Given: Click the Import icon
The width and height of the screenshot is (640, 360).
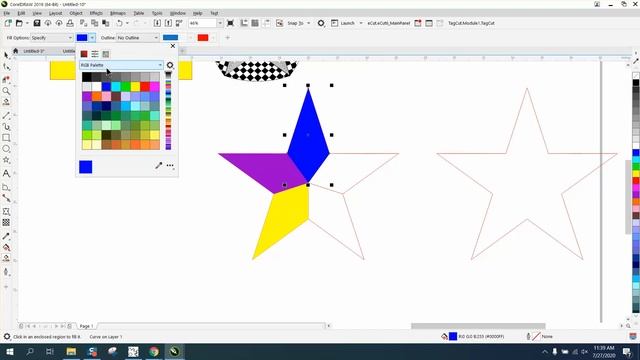Looking at the screenshot, I should click(157, 23).
